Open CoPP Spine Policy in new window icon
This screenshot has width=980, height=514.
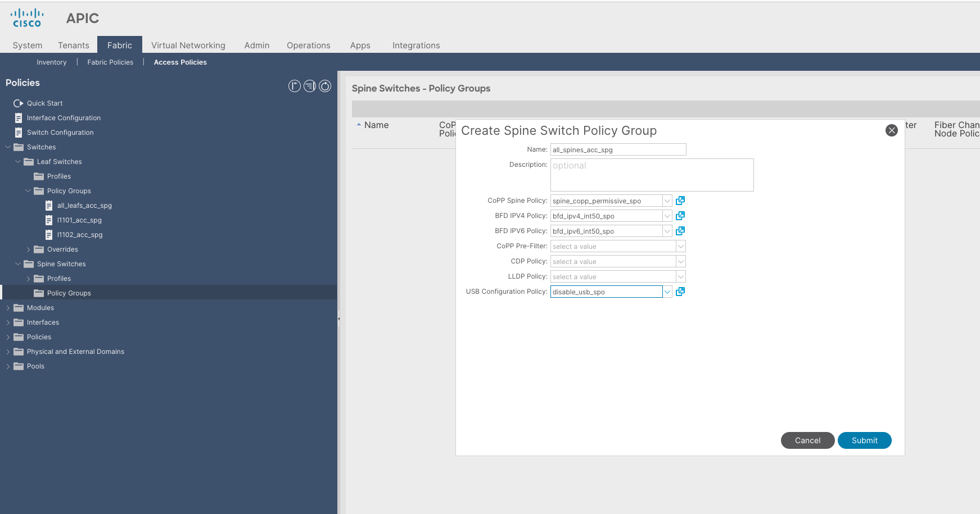click(x=680, y=201)
